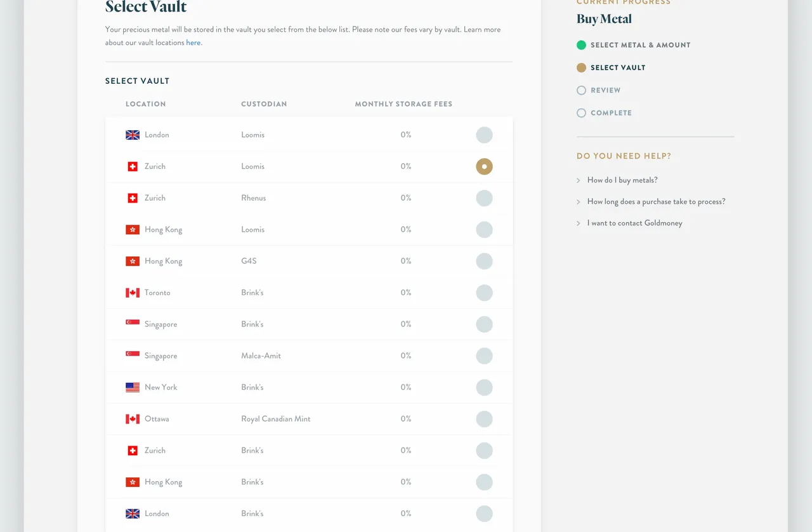Select the London Loomis vault radio button
Image resolution: width=812 pixels, height=532 pixels.
coord(484,135)
